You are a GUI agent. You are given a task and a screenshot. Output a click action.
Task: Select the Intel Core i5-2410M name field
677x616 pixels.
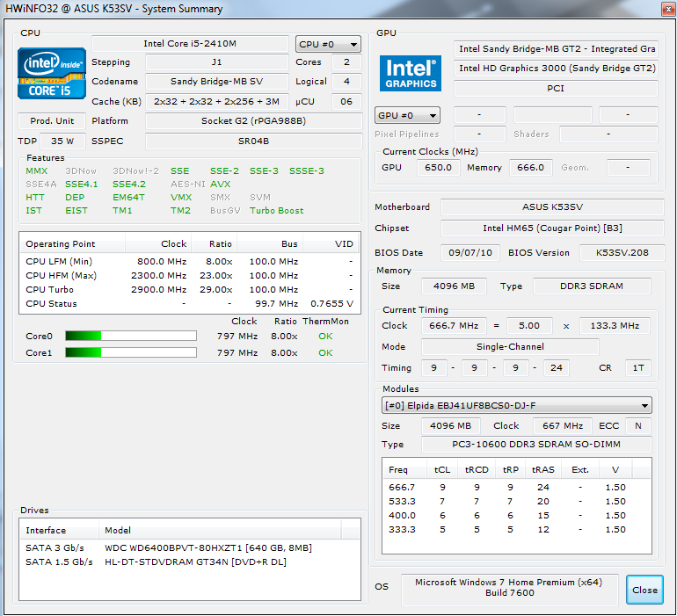click(190, 44)
